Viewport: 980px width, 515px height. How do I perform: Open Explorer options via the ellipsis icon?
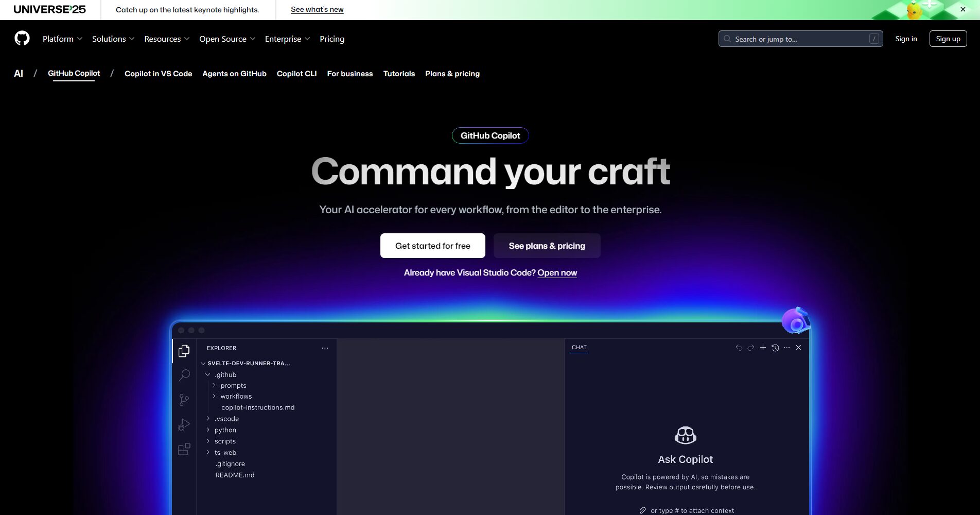(325, 348)
